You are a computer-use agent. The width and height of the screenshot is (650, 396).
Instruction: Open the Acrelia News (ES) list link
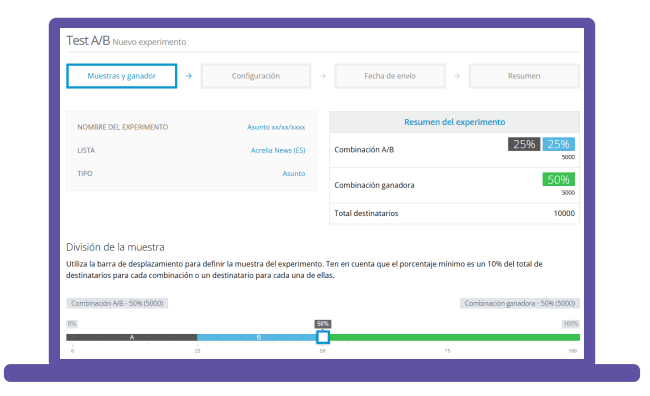278,150
